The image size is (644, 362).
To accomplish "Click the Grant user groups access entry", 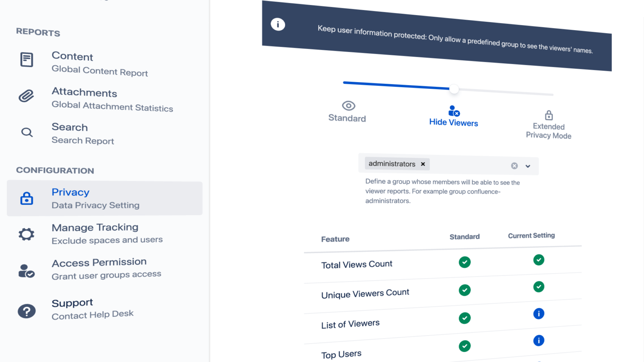I will pos(106,274).
